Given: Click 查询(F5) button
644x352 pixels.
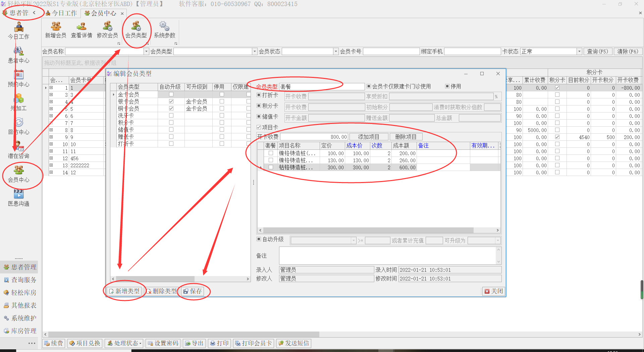Looking at the screenshot, I should (598, 51).
